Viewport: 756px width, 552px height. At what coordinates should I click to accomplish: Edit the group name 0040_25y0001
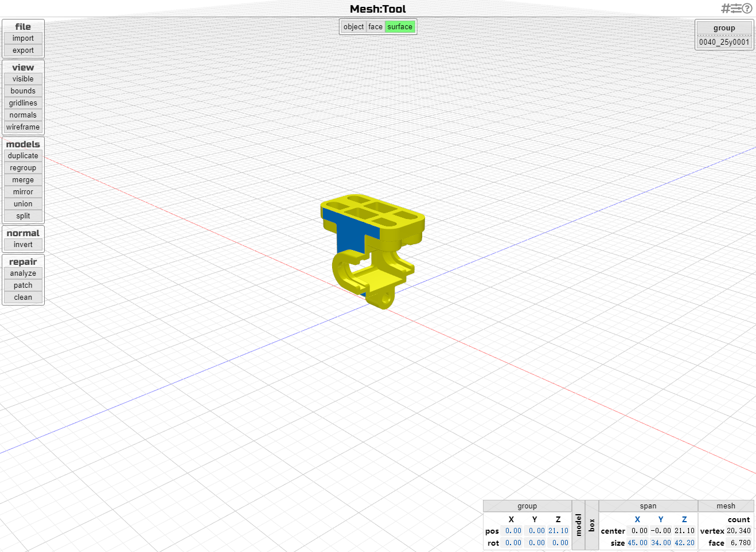(x=724, y=41)
